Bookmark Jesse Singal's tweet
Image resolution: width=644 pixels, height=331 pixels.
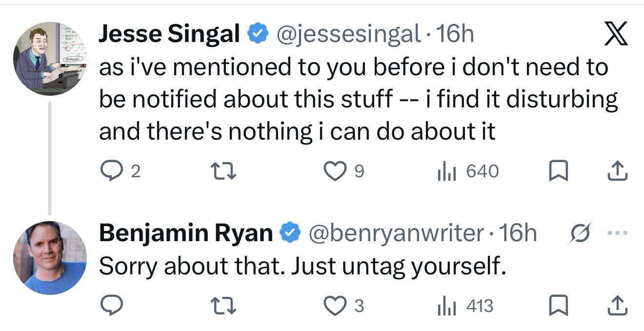point(556,171)
